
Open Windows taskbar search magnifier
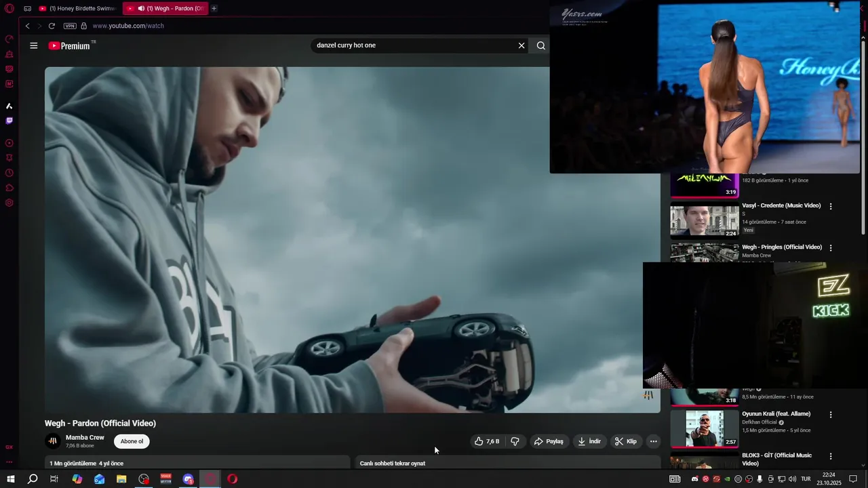tap(32, 479)
